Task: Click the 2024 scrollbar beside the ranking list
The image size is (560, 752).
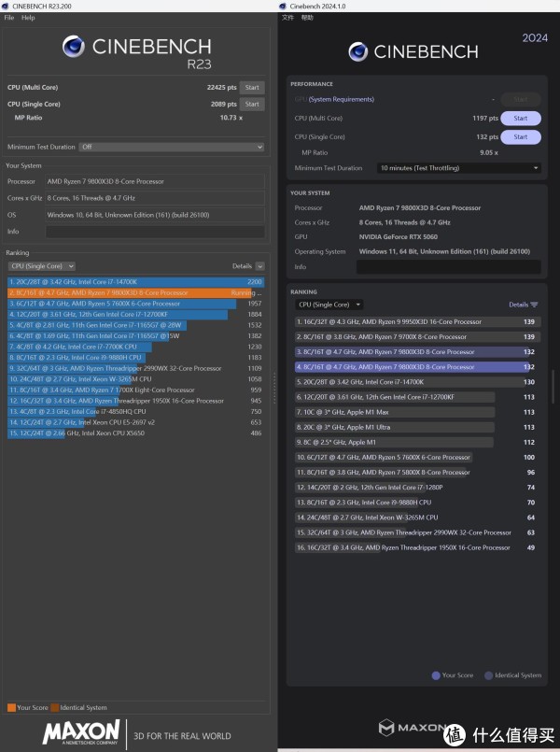Action: point(553,387)
